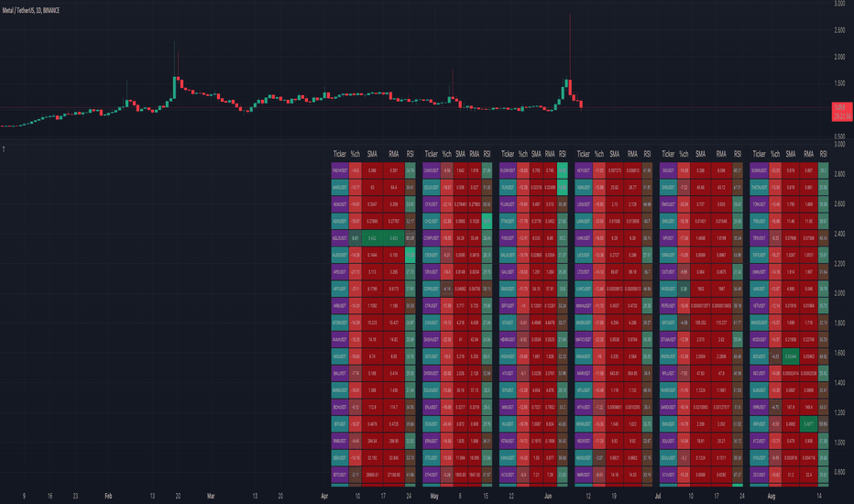Select the LTCUSDT ticker cell
The height and width of the screenshot is (504, 854).
click(584, 272)
